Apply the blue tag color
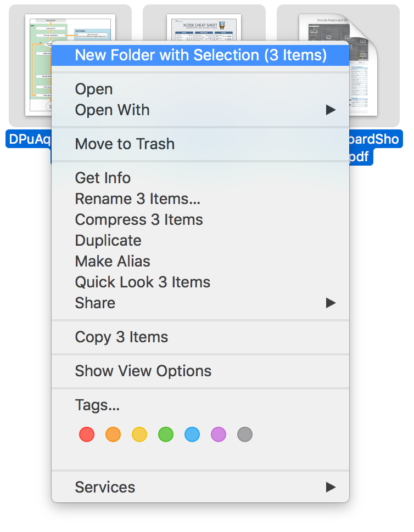 tap(192, 435)
